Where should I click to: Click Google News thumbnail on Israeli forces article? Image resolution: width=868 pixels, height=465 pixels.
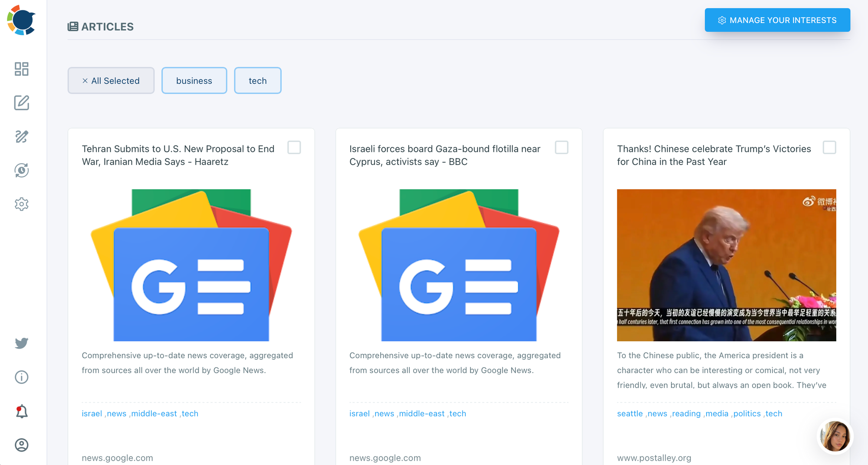point(459,265)
